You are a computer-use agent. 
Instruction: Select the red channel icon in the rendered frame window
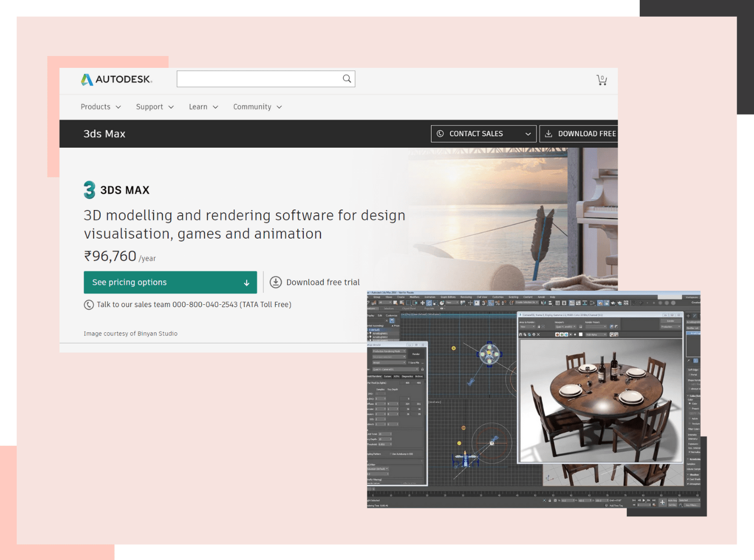click(557, 334)
